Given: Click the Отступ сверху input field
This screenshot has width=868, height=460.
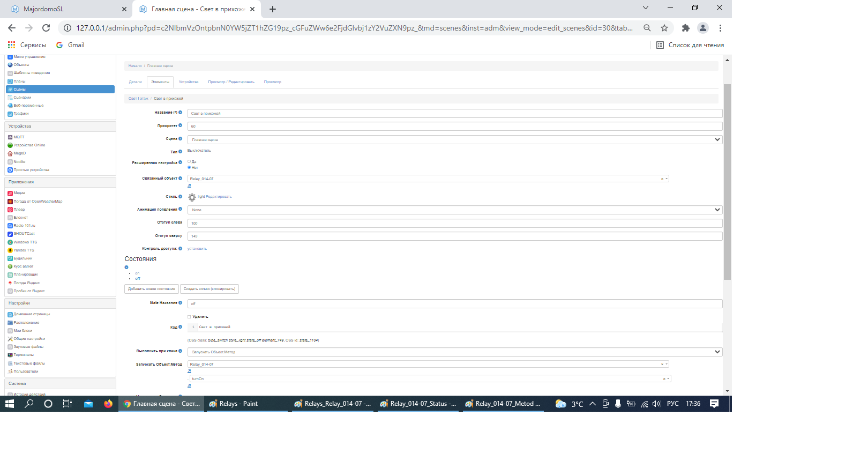Looking at the screenshot, I should pos(455,236).
